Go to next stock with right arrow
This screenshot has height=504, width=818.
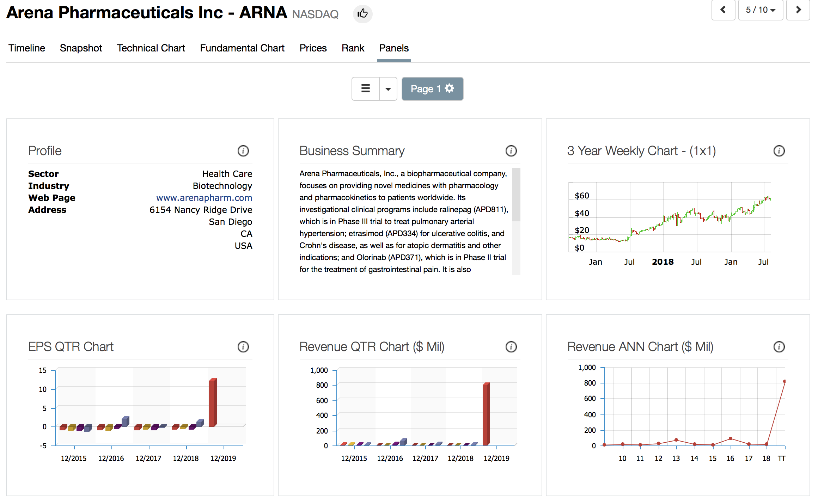798,10
